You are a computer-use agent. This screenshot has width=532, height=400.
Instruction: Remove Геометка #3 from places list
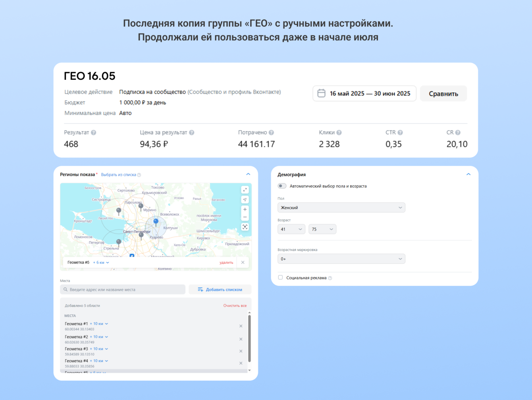point(241,351)
